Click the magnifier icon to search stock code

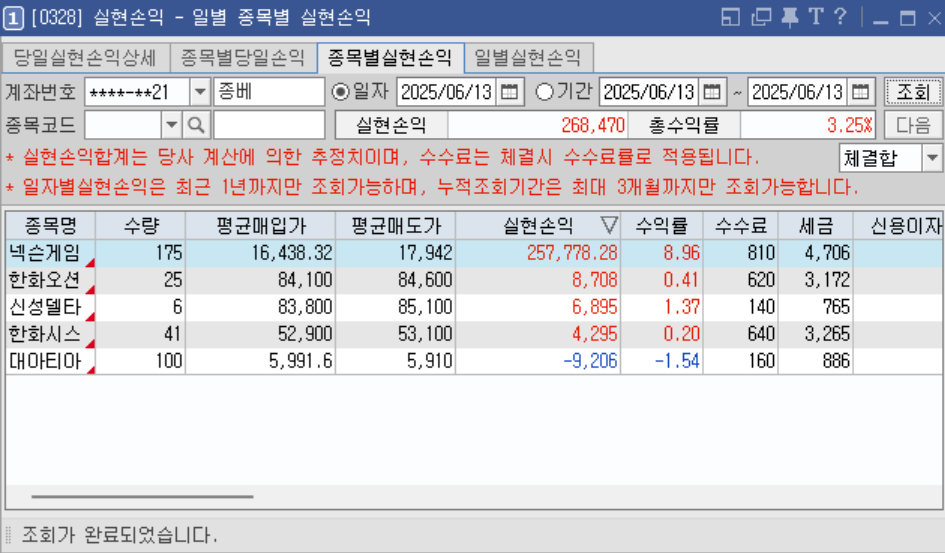click(x=196, y=125)
